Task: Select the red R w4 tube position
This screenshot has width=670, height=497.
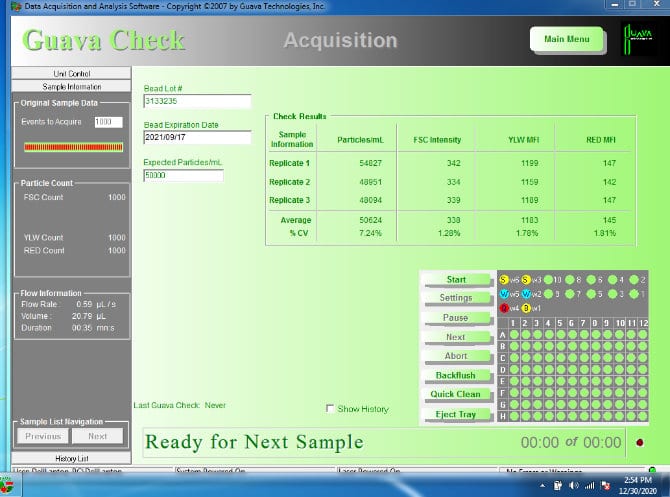Action: pyautogui.click(x=504, y=308)
